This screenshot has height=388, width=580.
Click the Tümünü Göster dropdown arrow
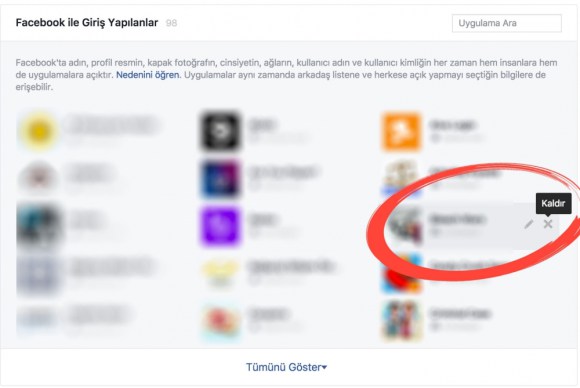point(324,368)
